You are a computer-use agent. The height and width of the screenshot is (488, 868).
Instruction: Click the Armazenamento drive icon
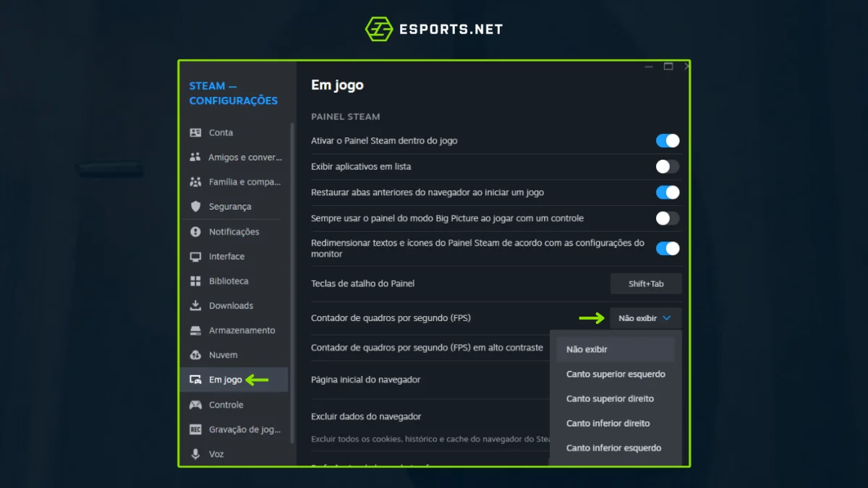tap(195, 330)
